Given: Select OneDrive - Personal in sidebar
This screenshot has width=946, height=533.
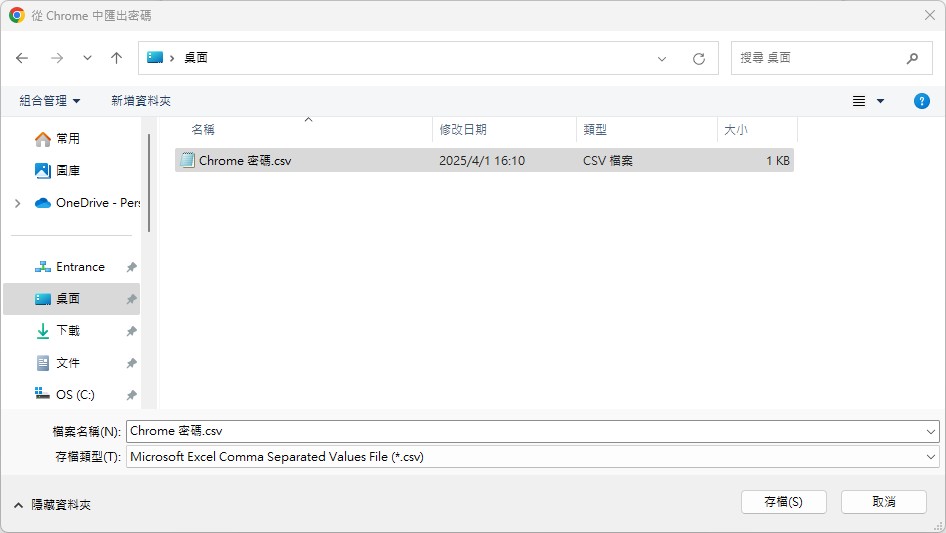Looking at the screenshot, I should click(x=87, y=203).
